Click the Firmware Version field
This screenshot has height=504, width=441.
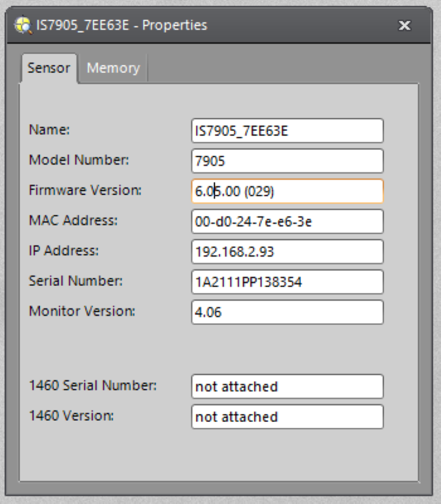pos(287,191)
